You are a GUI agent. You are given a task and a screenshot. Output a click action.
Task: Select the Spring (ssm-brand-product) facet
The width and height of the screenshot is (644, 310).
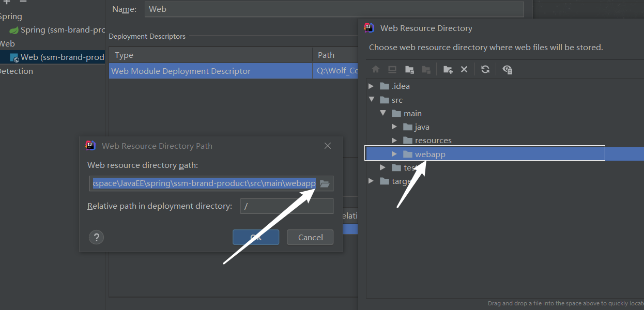pos(63,30)
